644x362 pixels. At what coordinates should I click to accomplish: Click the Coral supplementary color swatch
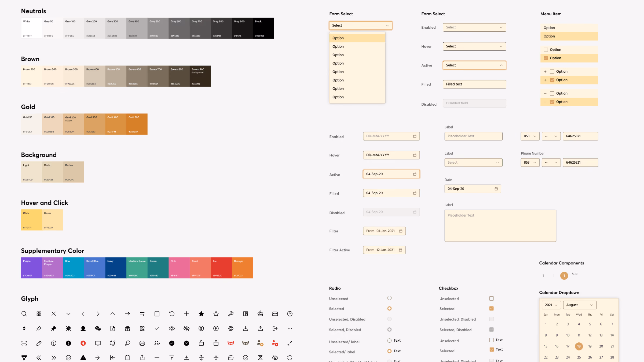(x=200, y=268)
